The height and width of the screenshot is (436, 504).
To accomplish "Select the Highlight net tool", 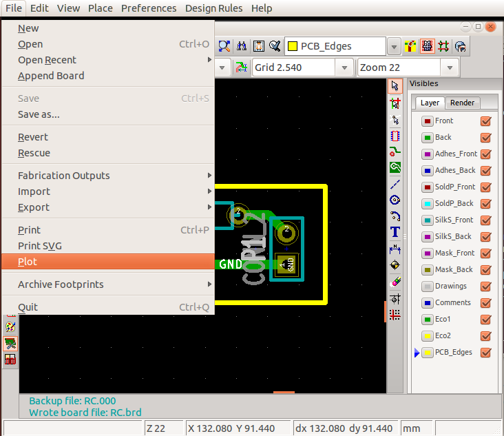I will pos(395,103).
